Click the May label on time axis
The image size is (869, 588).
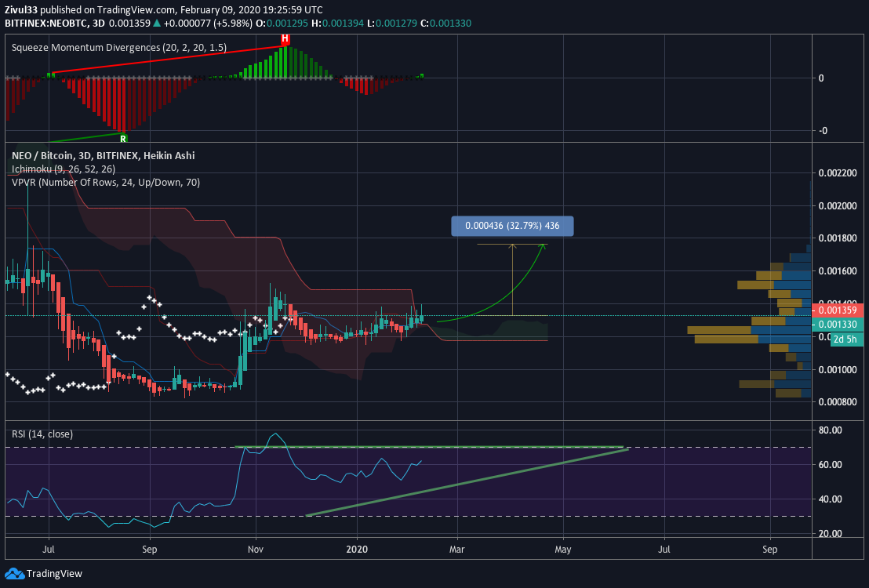[x=562, y=550]
